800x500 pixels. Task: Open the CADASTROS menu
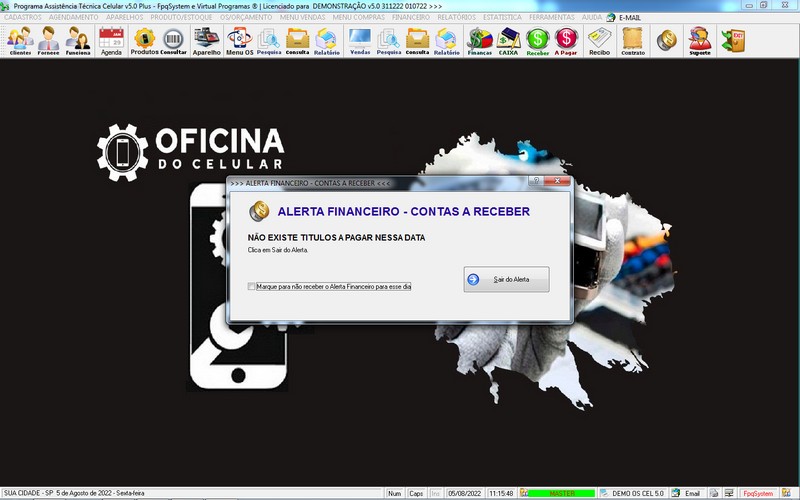tap(23, 17)
